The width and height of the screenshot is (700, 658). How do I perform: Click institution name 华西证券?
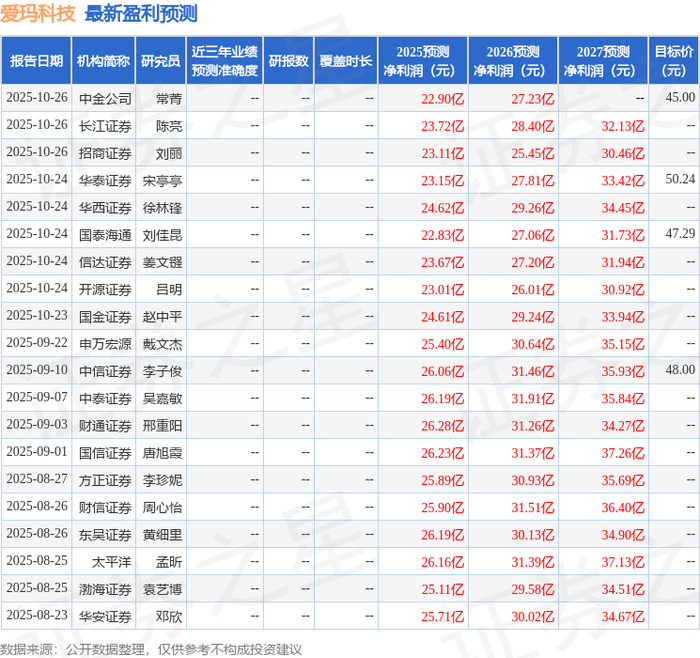(x=105, y=208)
